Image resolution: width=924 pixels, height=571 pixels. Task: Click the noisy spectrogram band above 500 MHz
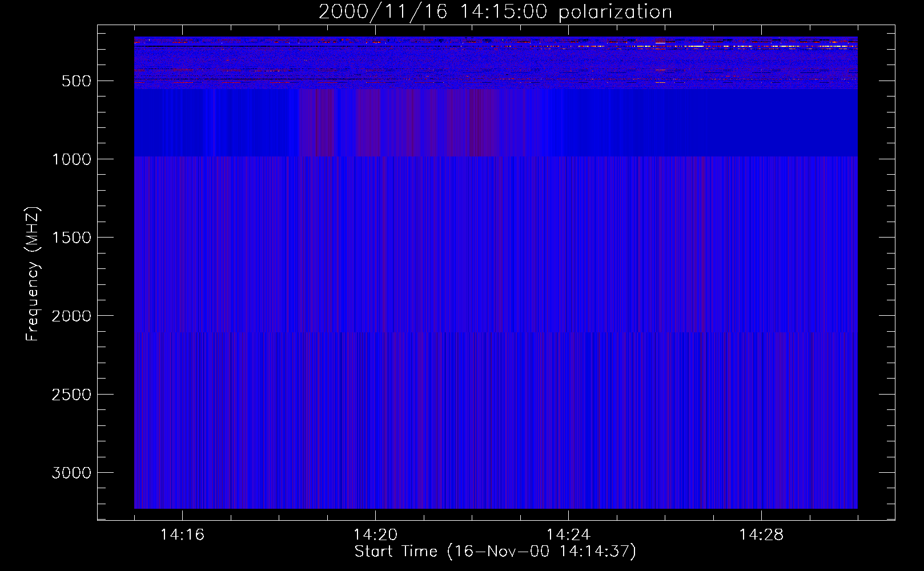pos(496,62)
